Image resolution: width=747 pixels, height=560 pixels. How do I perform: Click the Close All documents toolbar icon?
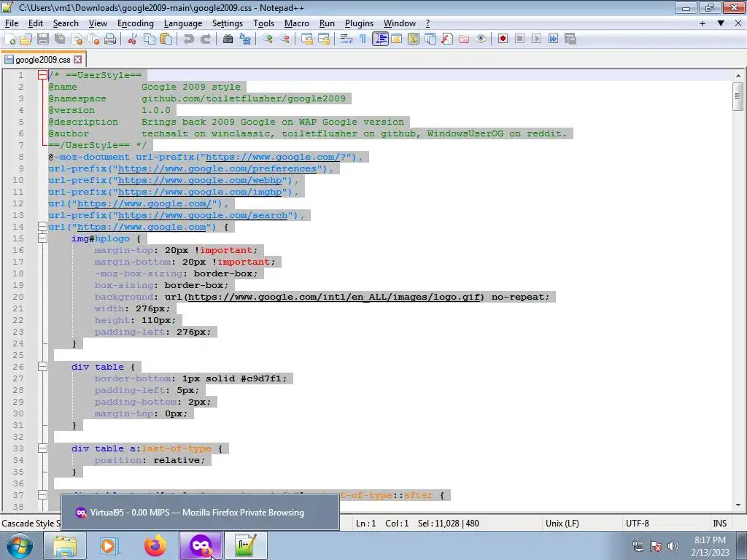click(94, 39)
